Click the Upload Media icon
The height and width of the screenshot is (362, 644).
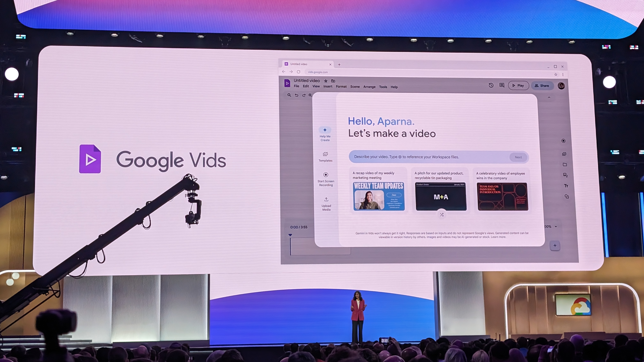(x=326, y=199)
